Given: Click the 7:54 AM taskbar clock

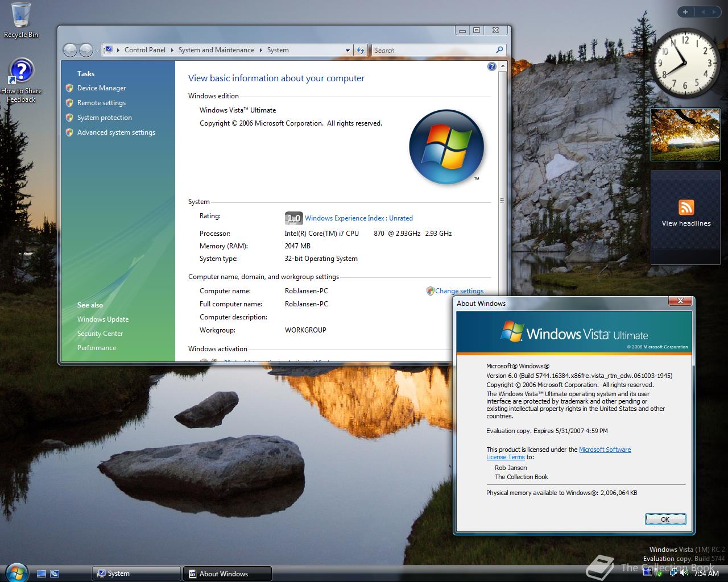Looking at the screenshot, I should click(706, 573).
